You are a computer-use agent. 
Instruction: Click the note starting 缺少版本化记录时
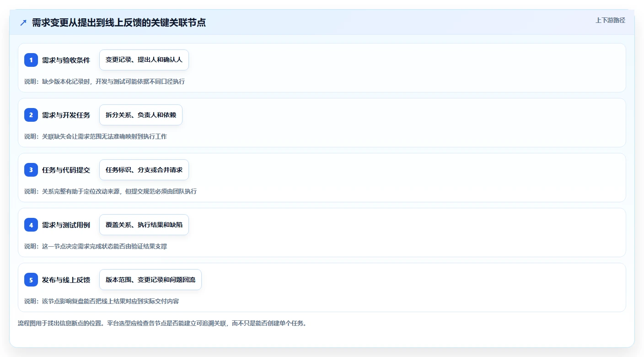click(x=104, y=81)
